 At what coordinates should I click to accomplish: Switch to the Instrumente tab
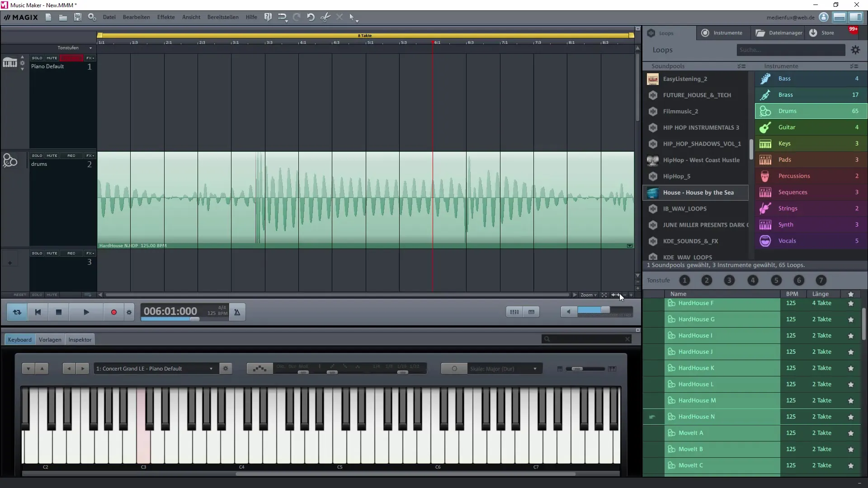pos(722,33)
